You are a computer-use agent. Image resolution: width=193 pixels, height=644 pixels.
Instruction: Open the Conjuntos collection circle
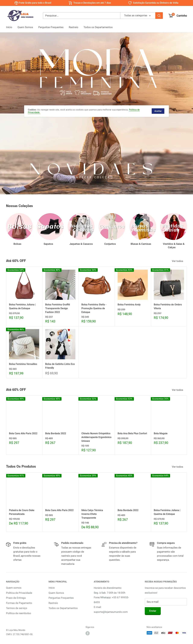pyautogui.click(x=112, y=226)
